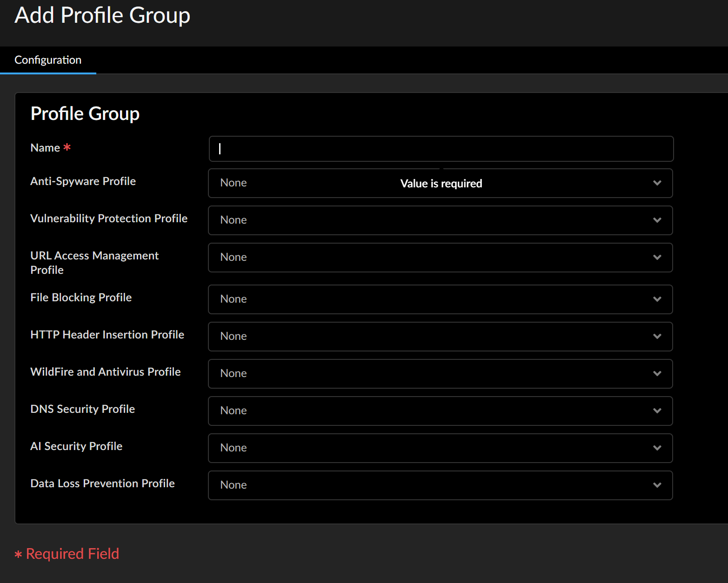Click the 'Value is required' tooltip

coord(441,184)
